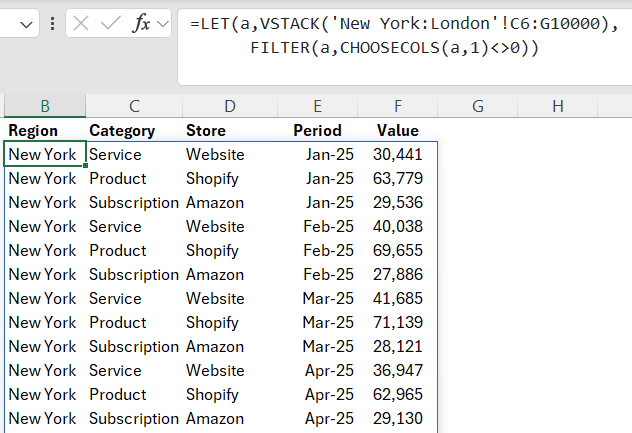
Task: Select the empty column H header
Action: pos(557,106)
